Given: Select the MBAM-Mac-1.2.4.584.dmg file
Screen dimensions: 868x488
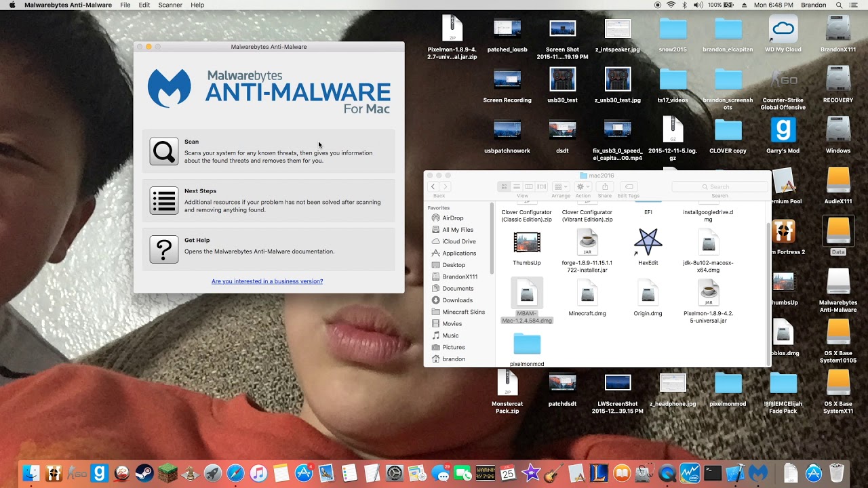Looking at the screenshot, I should point(527,300).
